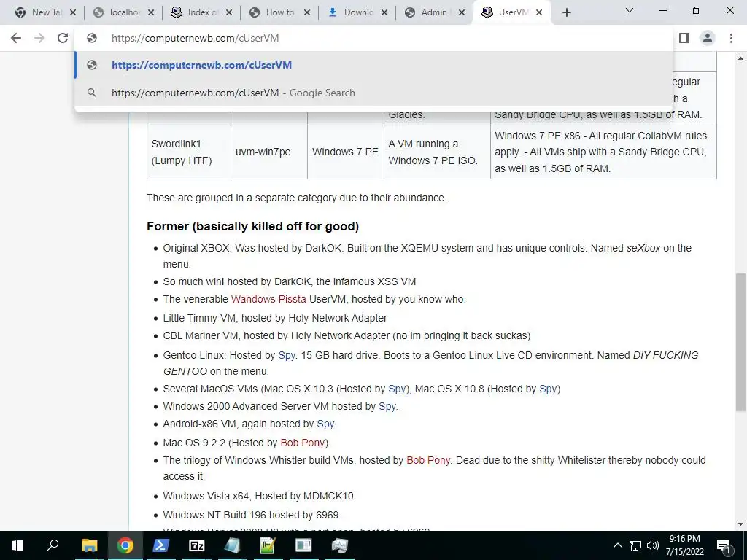747x560 pixels.
Task: Click the globe icon of the URL suggestion
Action: tap(92, 65)
